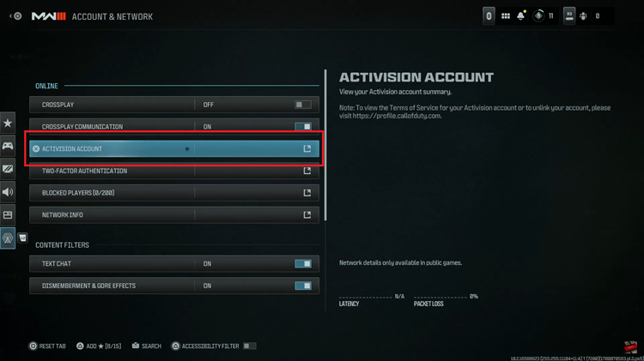Select the Activision Account row
The height and width of the screenshot is (361, 644).
[174, 149]
